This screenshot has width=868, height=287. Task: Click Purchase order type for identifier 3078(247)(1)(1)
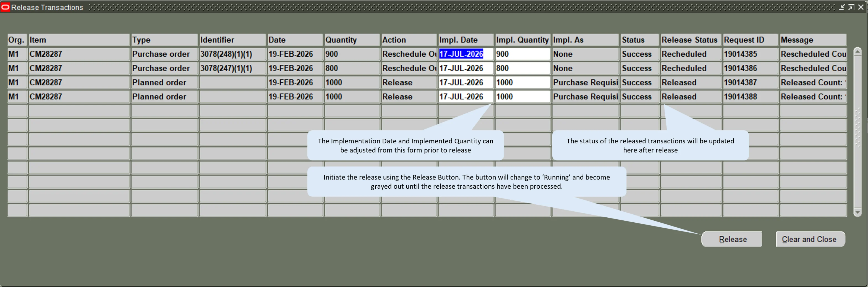click(164, 68)
